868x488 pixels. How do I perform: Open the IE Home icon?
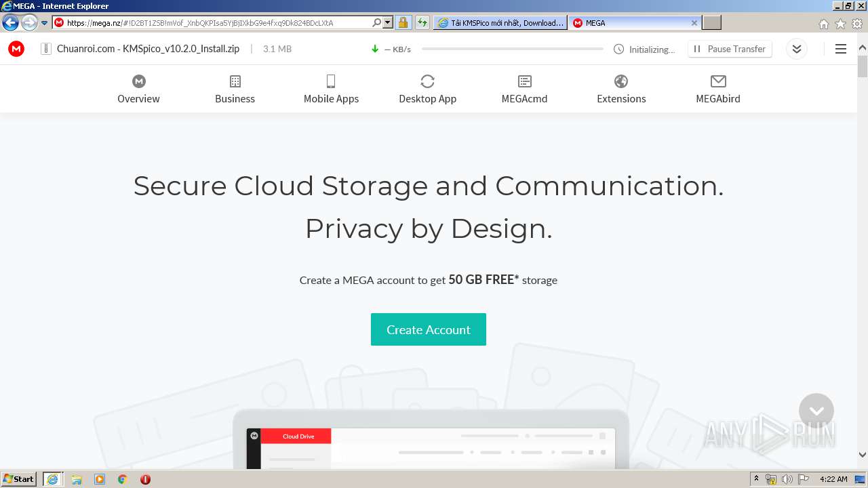click(824, 24)
